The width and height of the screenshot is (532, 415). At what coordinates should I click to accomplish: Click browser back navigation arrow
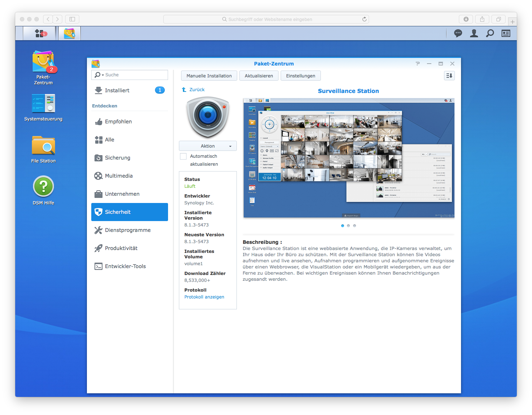pyautogui.click(x=48, y=19)
